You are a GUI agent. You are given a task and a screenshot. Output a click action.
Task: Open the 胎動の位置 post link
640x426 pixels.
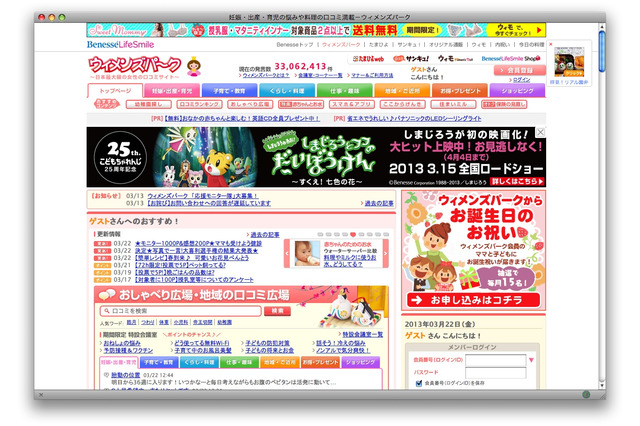pos(125,375)
